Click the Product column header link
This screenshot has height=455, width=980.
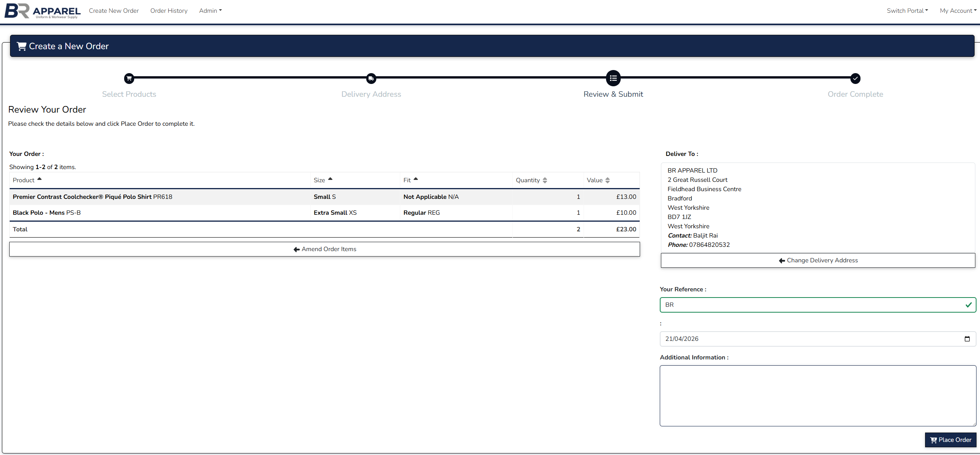tap(24, 180)
